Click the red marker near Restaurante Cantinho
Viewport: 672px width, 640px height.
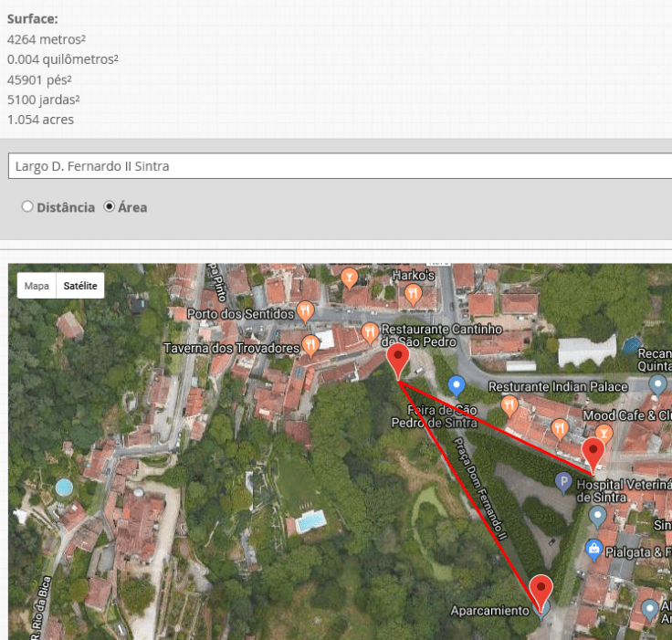click(x=397, y=360)
